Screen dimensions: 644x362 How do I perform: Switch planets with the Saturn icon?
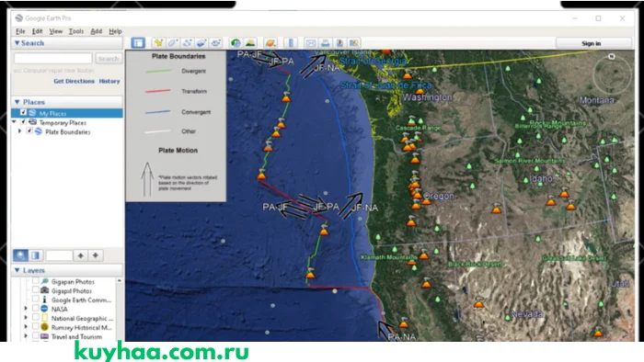(x=270, y=43)
